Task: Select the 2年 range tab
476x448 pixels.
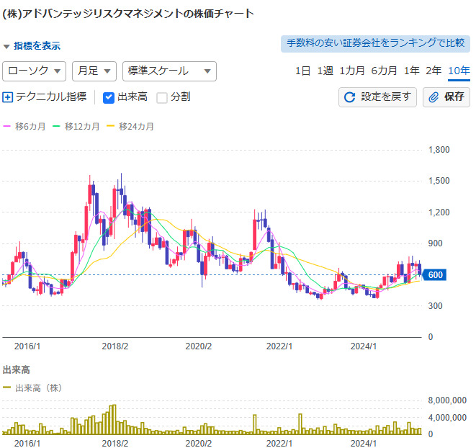Action: [434, 71]
